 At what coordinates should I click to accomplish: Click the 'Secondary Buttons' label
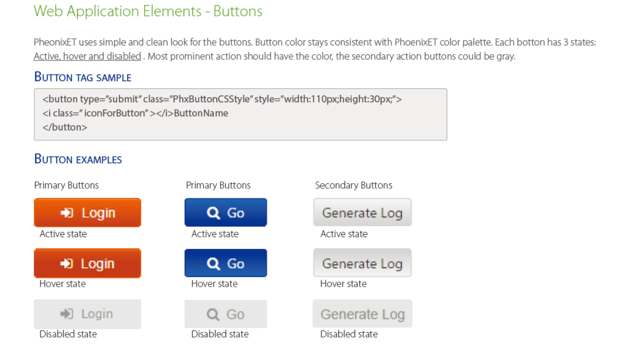click(354, 185)
